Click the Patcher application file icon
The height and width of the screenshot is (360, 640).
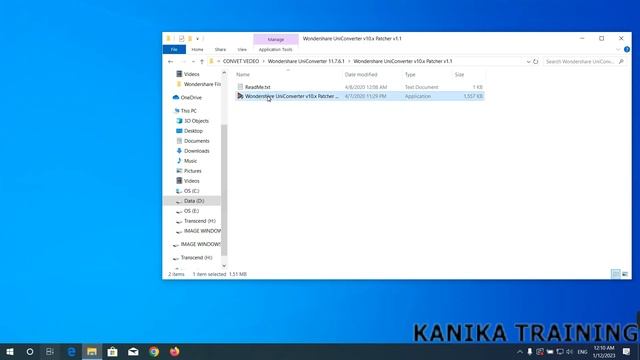point(240,96)
